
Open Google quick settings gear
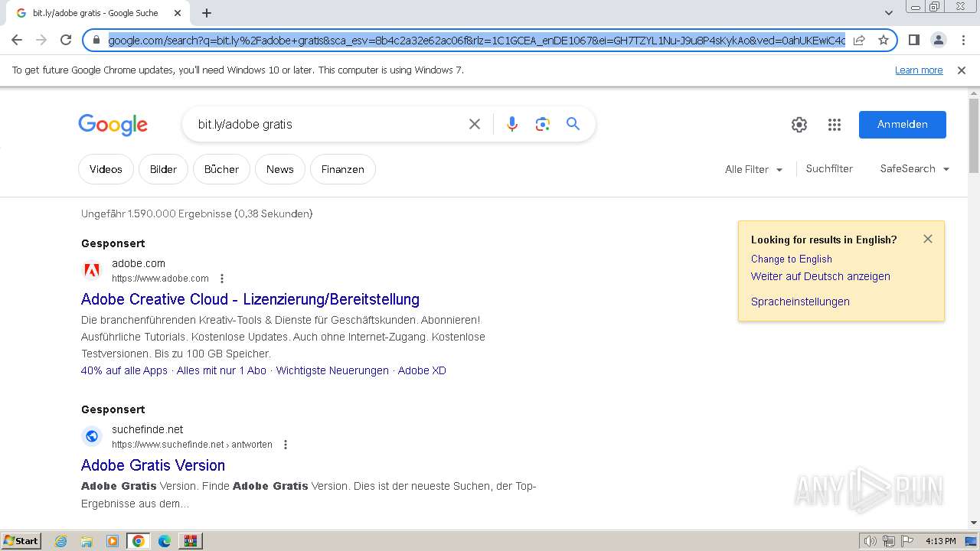point(799,125)
